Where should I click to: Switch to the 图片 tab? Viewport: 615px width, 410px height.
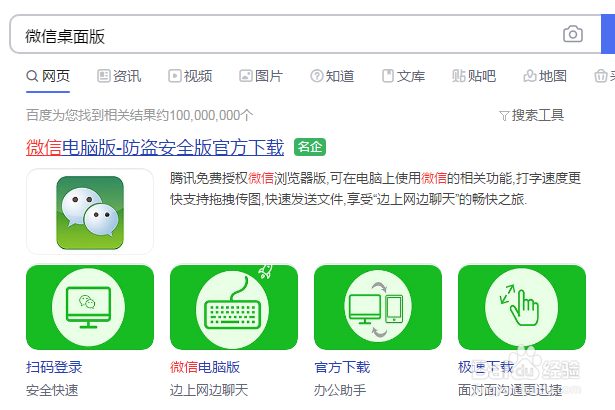pyautogui.click(x=261, y=76)
